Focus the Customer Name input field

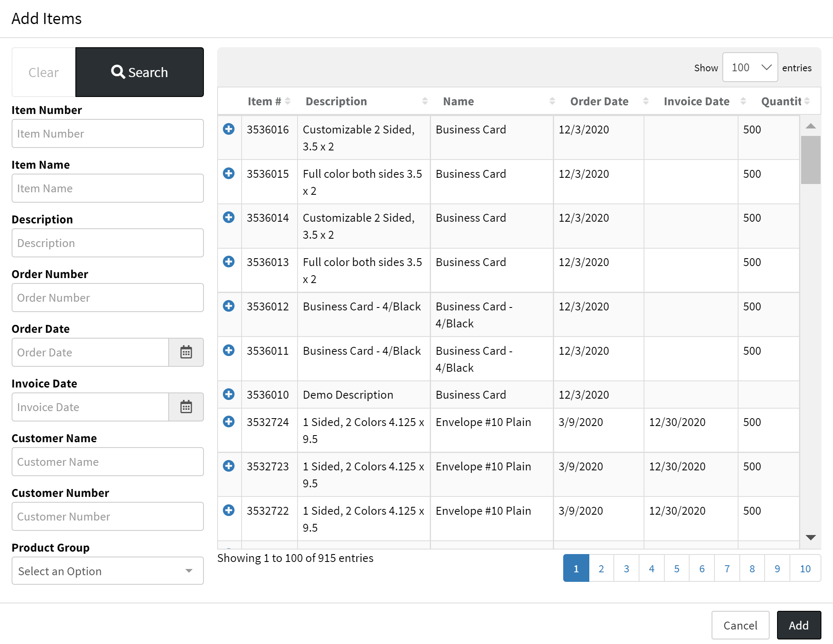(x=108, y=462)
